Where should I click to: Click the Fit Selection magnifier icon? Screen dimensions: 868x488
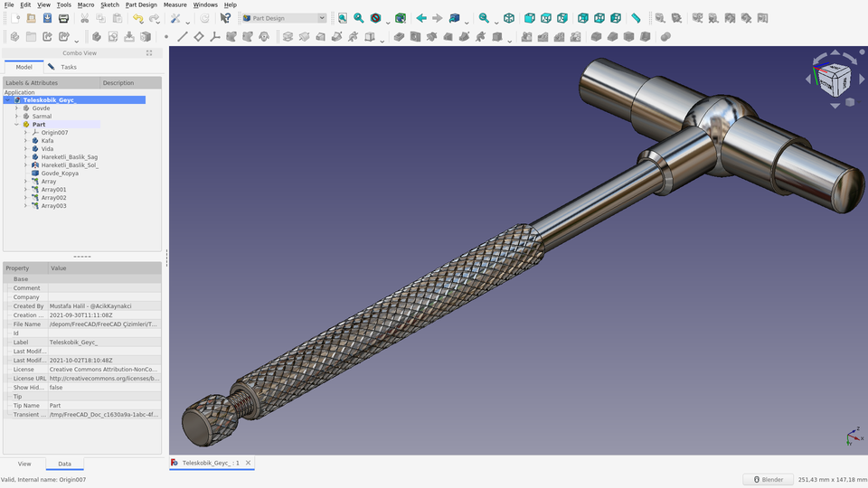(x=359, y=18)
